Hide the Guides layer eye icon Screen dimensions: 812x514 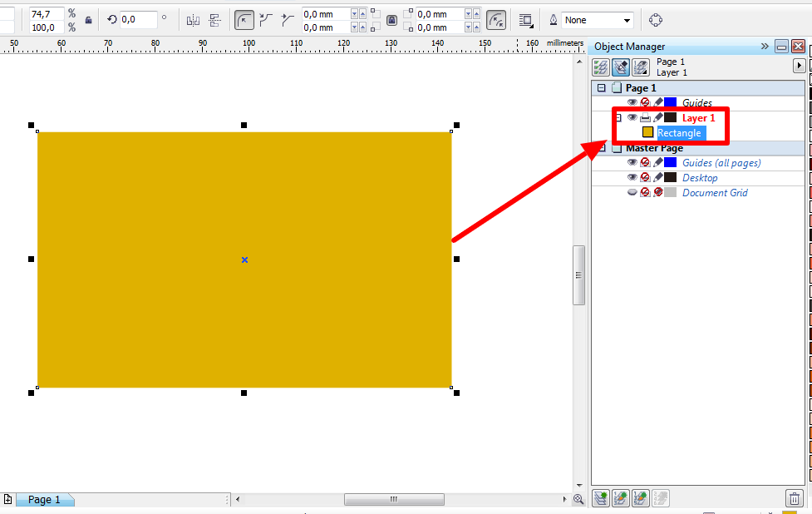632,102
